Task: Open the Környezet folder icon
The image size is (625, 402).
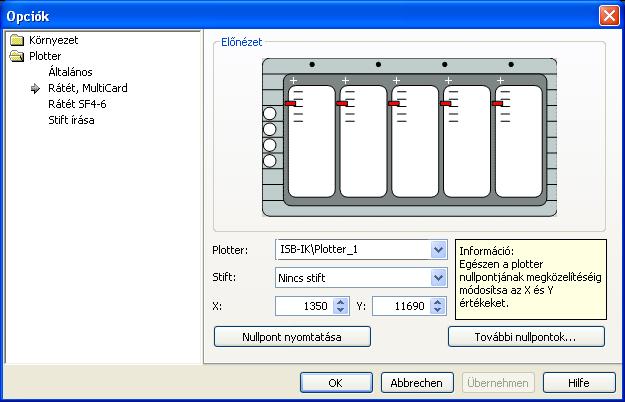Action: click(x=17, y=40)
